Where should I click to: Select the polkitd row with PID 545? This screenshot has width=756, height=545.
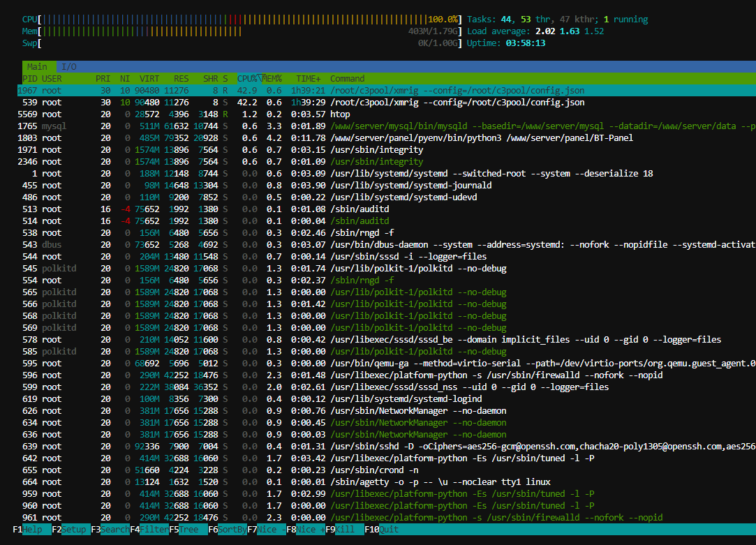(387, 269)
